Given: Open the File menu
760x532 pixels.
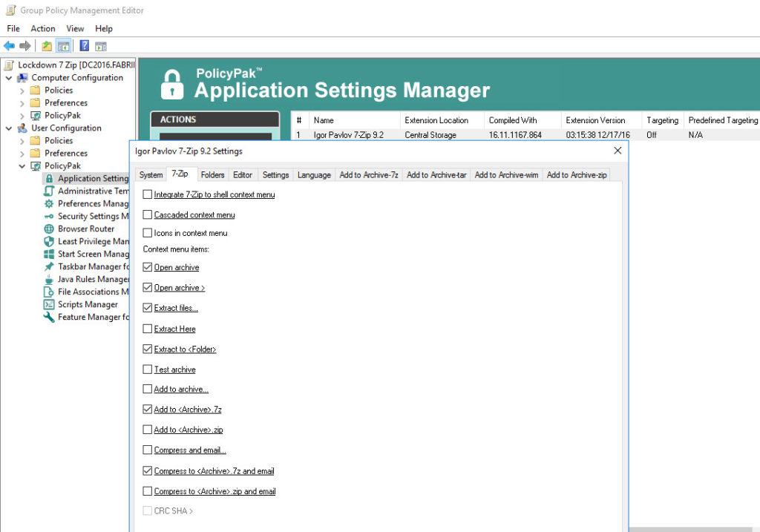Looking at the screenshot, I should pyautogui.click(x=13, y=29).
